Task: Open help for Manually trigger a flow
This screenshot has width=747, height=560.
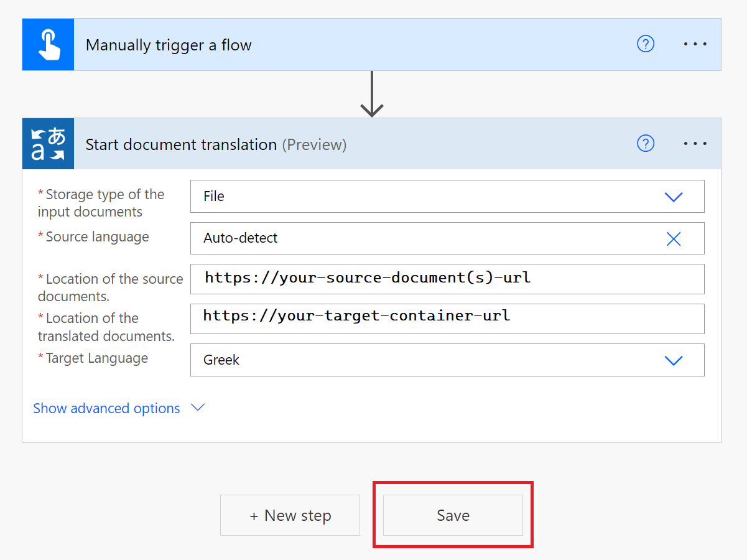Action: 646,44
